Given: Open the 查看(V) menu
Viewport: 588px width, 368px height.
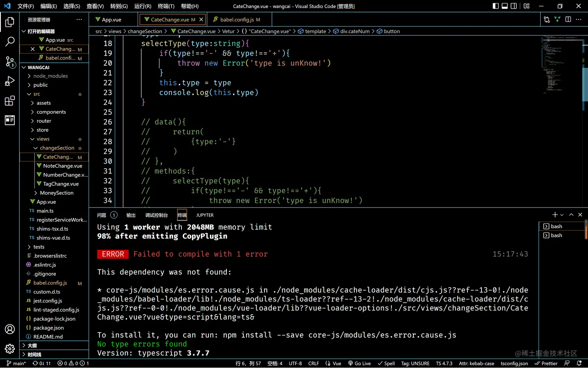Looking at the screenshot, I should tap(95, 6).
